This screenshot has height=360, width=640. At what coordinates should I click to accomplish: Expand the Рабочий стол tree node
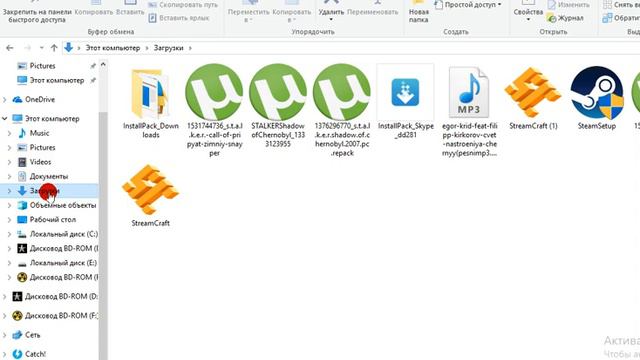point(9,220)
